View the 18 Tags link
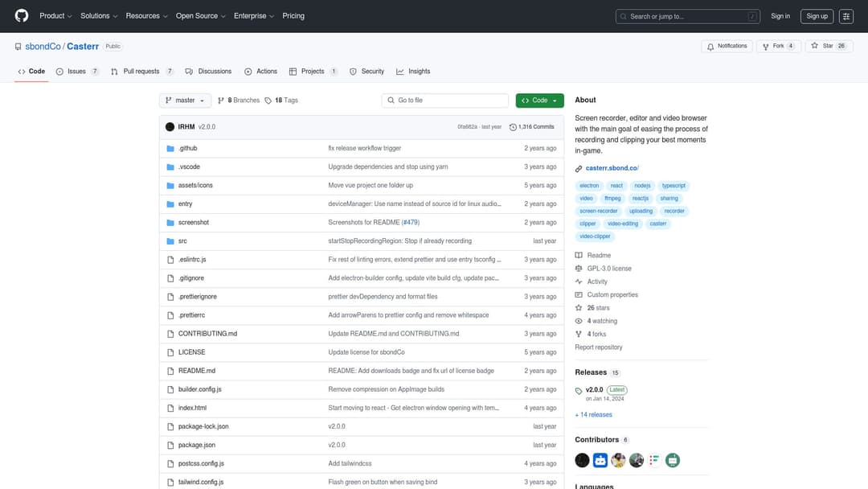The height and width of the screenshot is (489, 868). coord(281,101)
